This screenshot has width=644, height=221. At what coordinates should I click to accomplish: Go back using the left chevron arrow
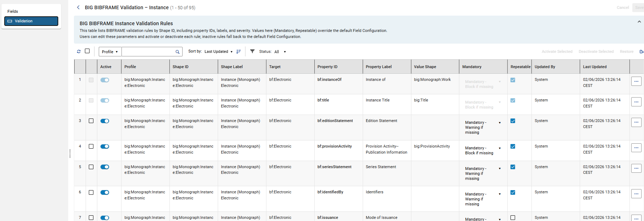click(79, 7)
